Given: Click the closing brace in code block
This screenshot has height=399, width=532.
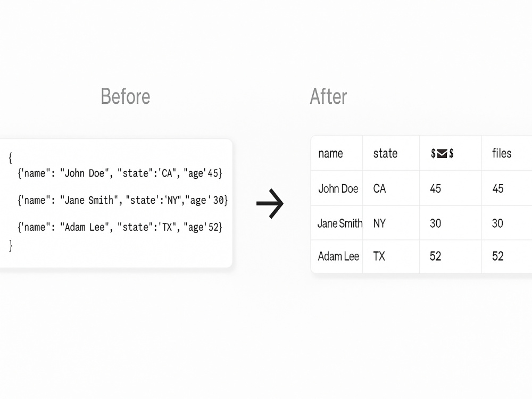Looking at the screenshot, I should [x=11, y=245].
